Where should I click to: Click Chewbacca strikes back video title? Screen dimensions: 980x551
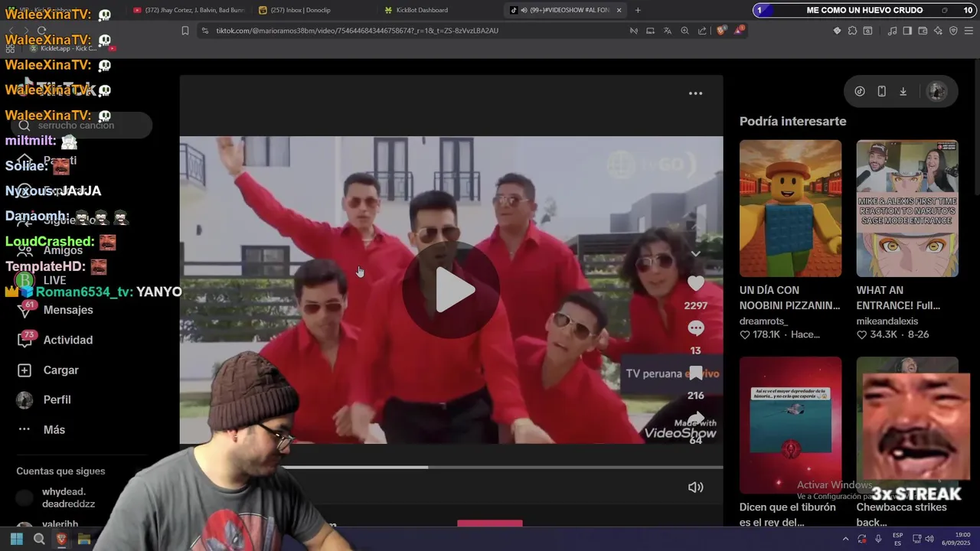[901, 515]
